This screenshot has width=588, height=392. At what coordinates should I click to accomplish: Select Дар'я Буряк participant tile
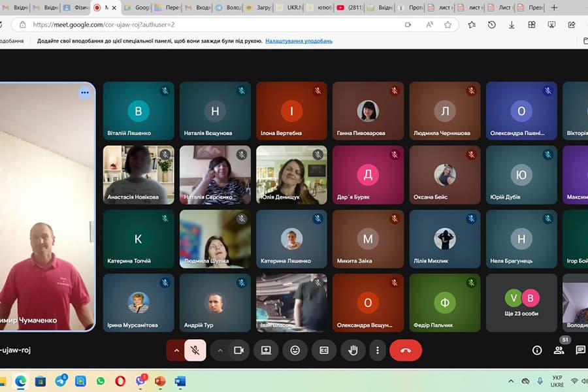pyautogui.click(x=368, y=175)
